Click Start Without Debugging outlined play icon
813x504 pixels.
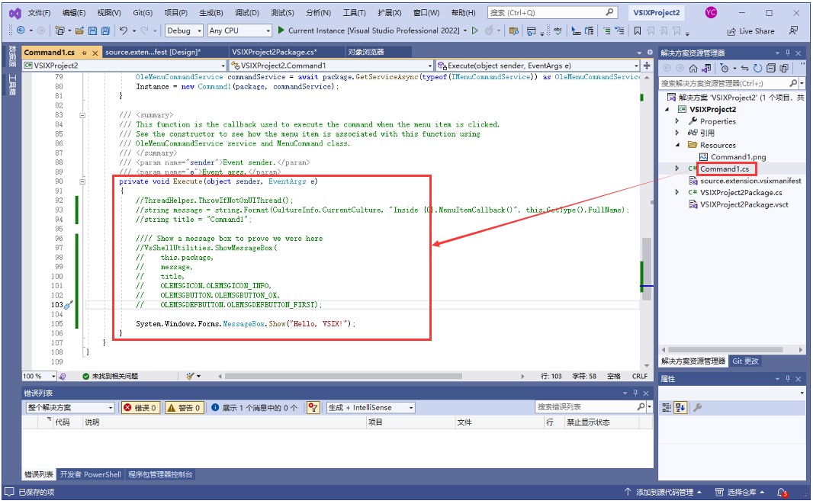[x=474, y=30]
